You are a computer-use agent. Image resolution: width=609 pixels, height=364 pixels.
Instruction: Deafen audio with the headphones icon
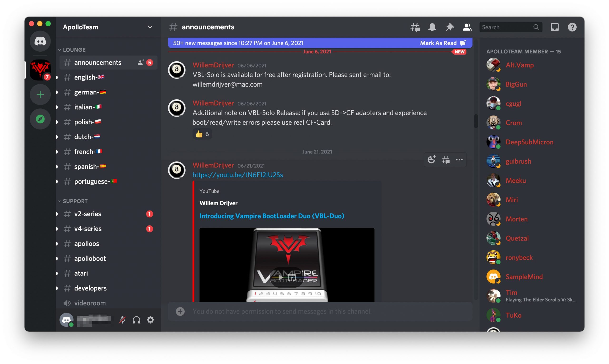click(x=136, y=320)
